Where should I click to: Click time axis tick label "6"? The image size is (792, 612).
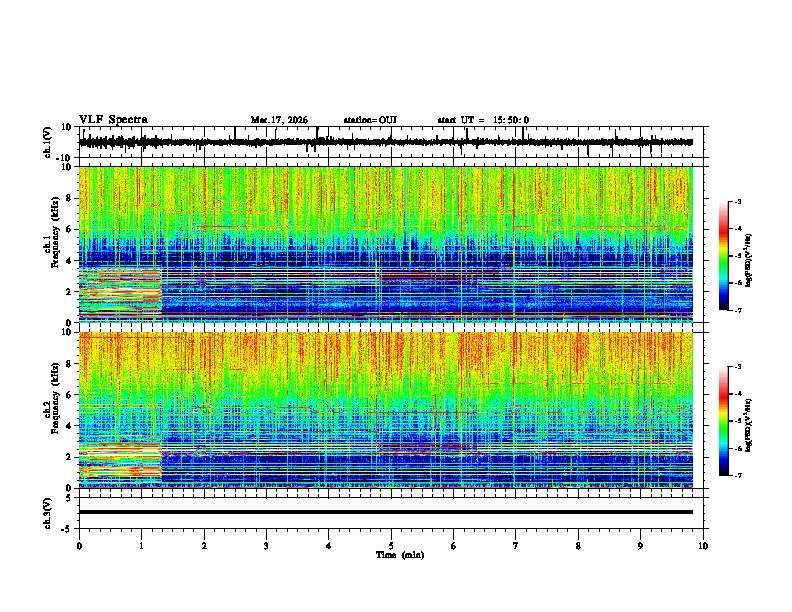pyautogui.click(x=454, y=546)
